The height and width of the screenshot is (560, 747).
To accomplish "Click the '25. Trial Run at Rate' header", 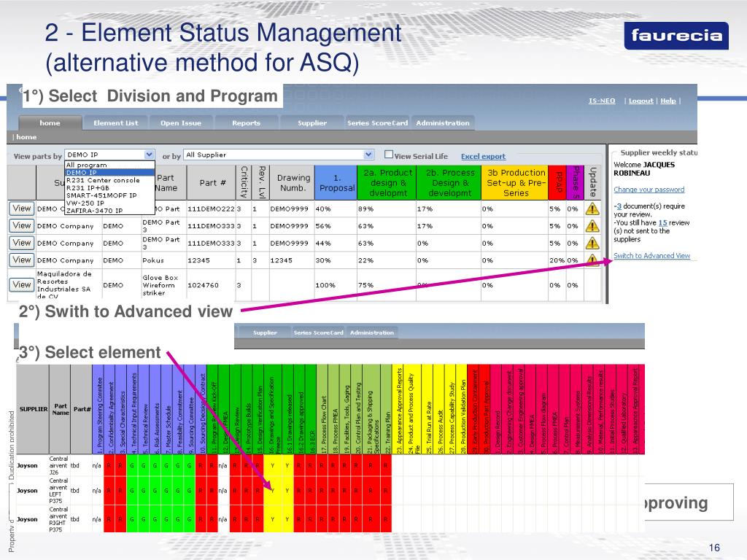I will [x=427, y=410].
